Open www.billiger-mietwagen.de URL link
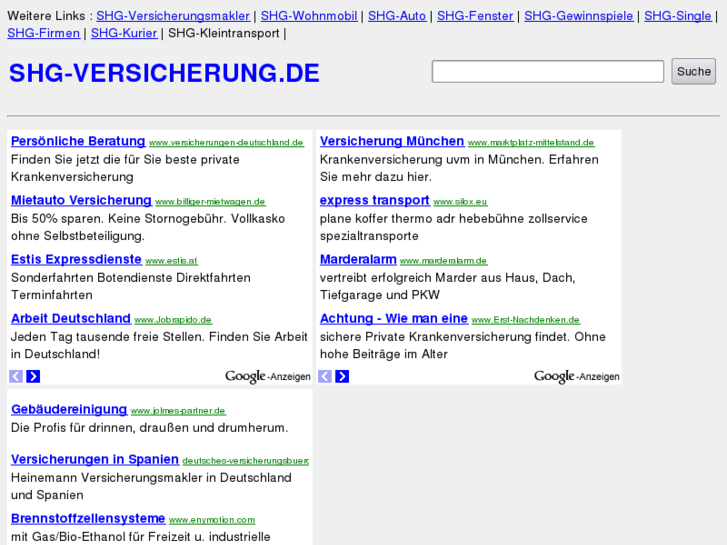The width and height of the screenshot is (727, 545). coord(210,202)
